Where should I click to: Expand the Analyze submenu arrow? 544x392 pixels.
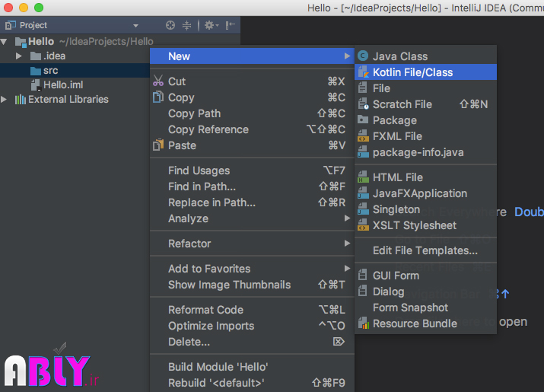(x=347, y=218)
